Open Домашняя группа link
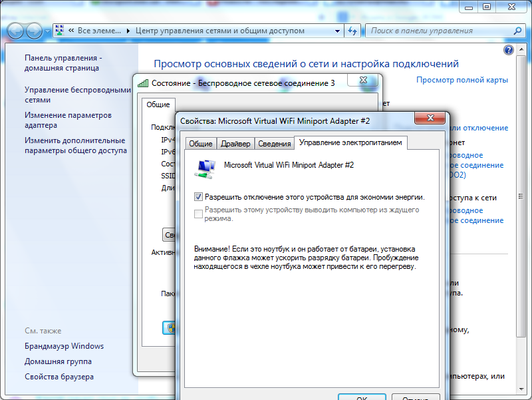Viewport: 532px width, 400px height. (58, 361)
